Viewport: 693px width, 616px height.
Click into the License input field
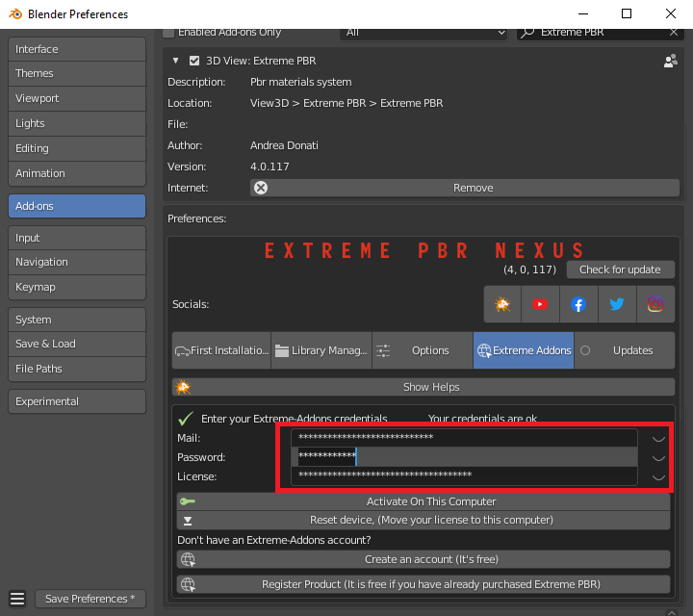click(x=464, y=475)
